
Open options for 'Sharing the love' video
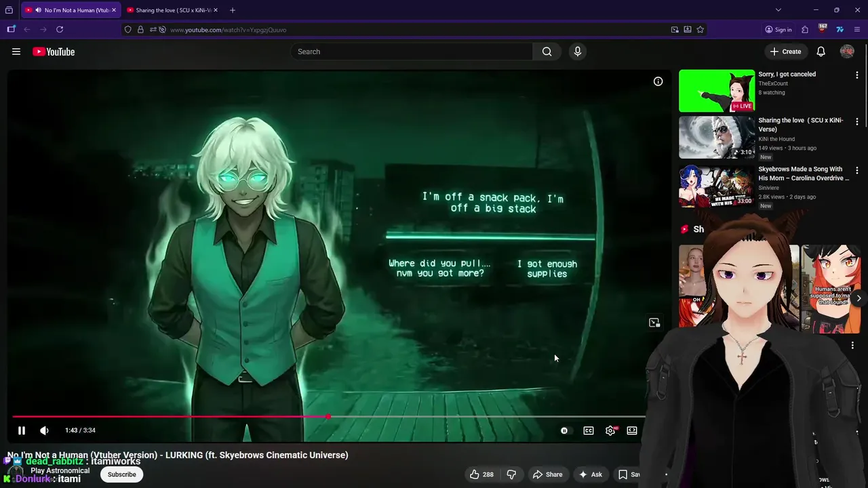click(857, 121)
